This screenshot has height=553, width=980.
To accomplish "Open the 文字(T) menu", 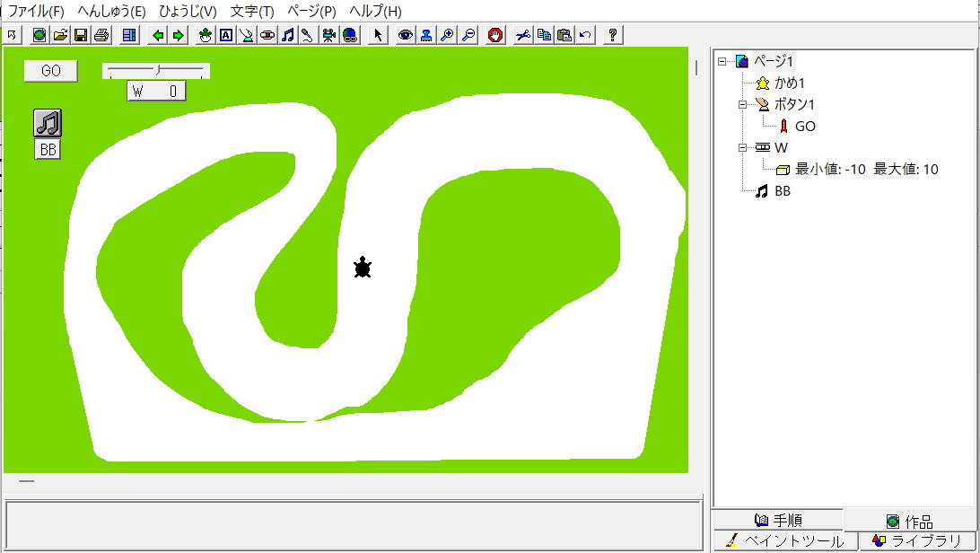I will point(252,12).
